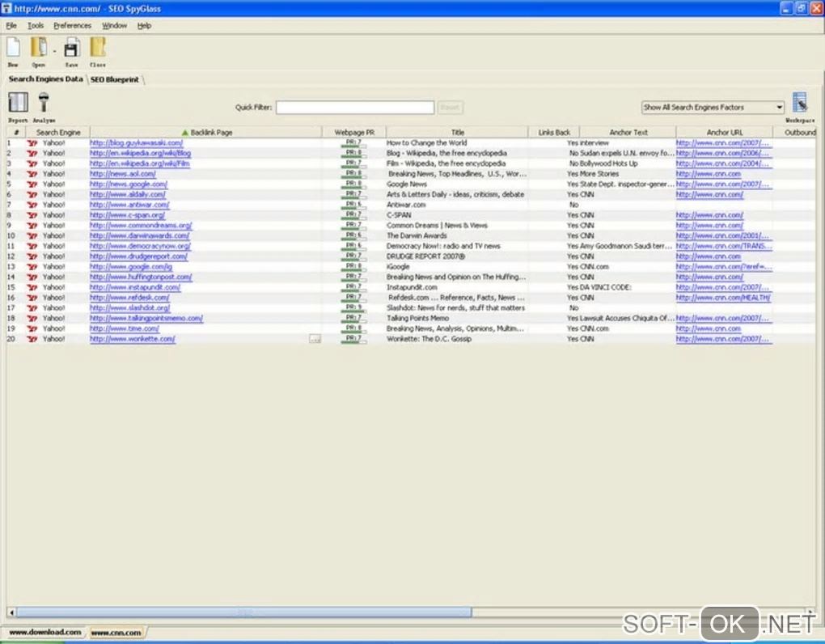Image resolution: width=825 pixels, height=644 pixels.
Task: Select the Search Engines Data tab
Action: (x=45, y=79)
